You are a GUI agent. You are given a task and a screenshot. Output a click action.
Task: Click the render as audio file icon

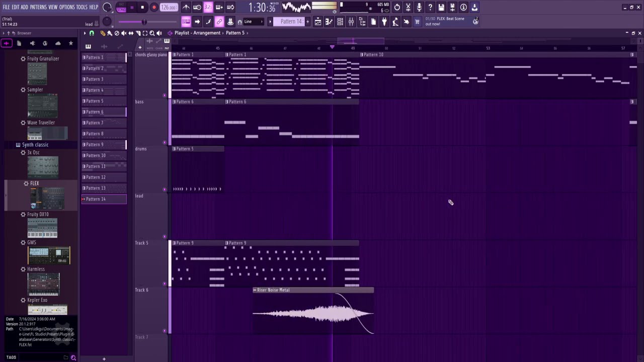click(452, 8)
